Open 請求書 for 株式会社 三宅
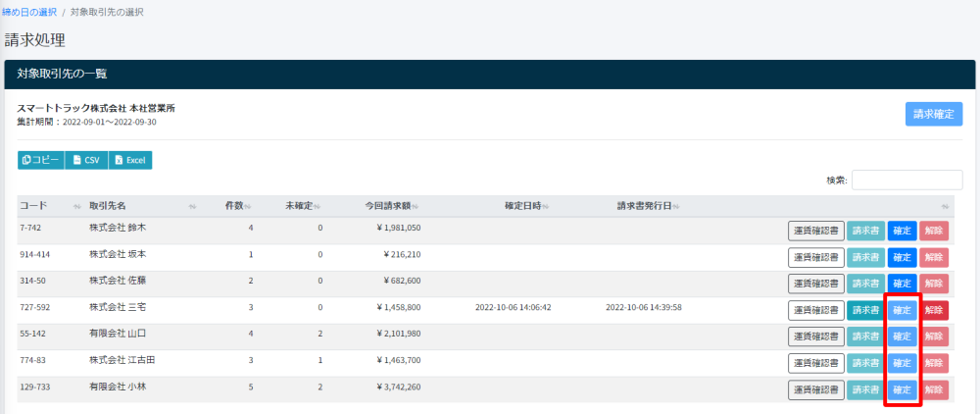The width and height of the screenshot is (980, 414). [865, 310]
